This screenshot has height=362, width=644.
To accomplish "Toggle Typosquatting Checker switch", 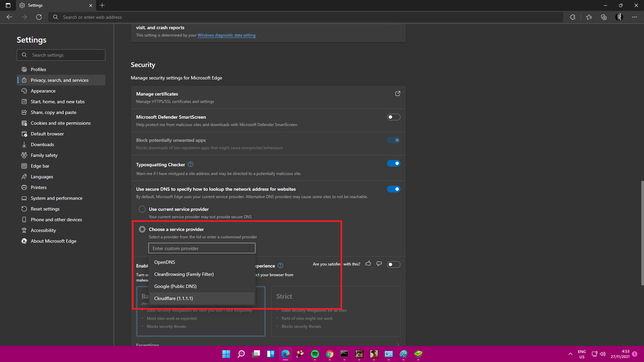I will coord(393,163).
